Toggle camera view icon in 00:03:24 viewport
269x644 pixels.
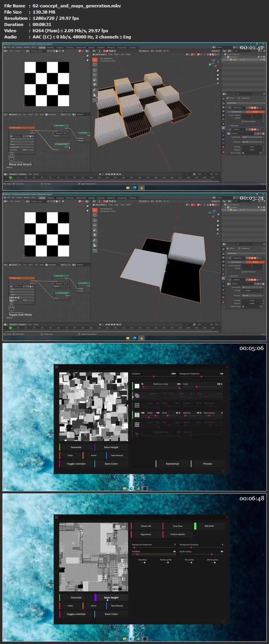coord(218,230)
